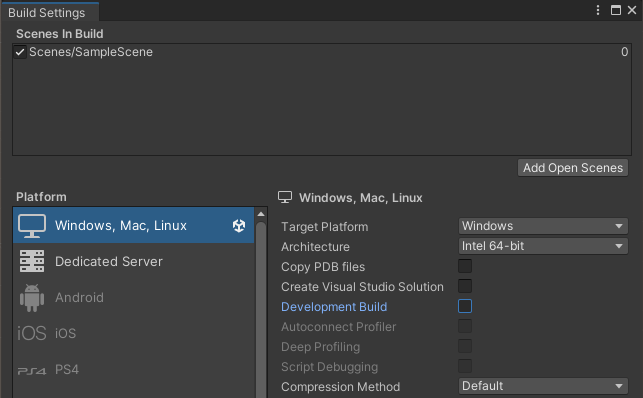
Task: Click the PS4 logo icon
Action: tap(32, 371)
